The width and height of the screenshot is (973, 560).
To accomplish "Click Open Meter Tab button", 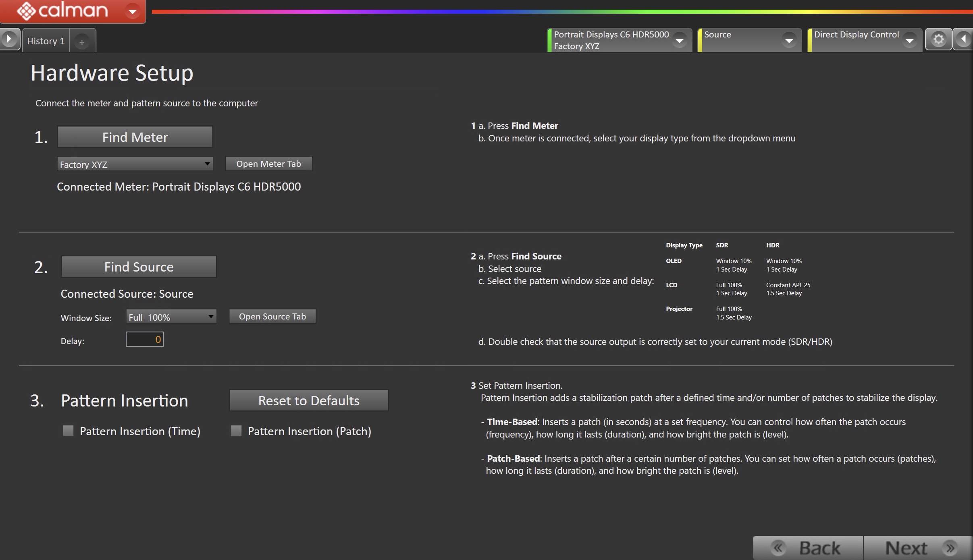I will 268,164.
